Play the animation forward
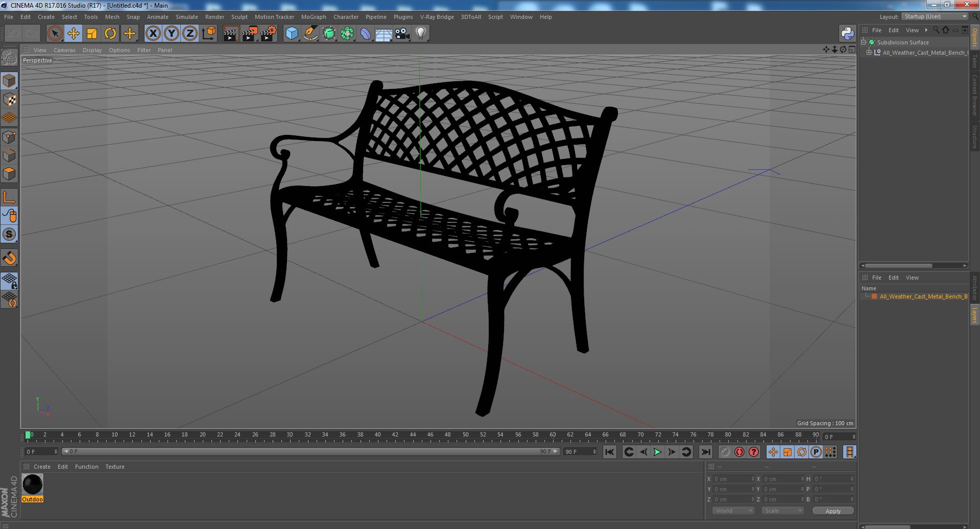The image size is (980, 529). [x=658, y=452]
